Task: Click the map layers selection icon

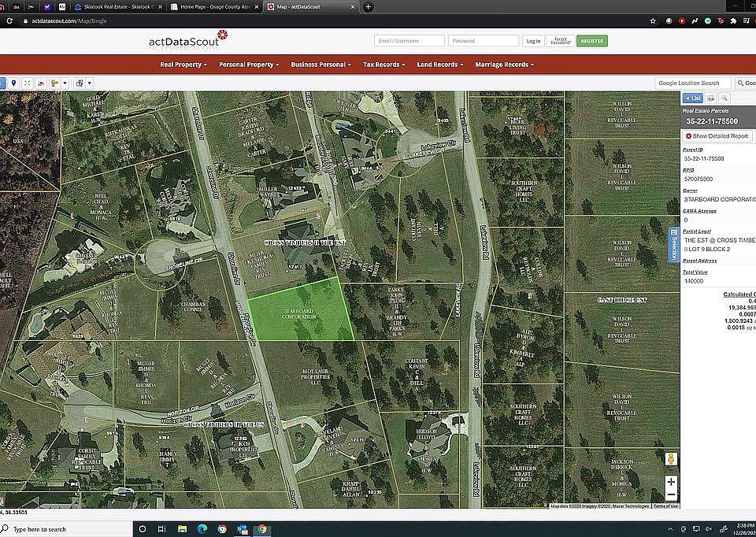Action: tap(80, 83)
